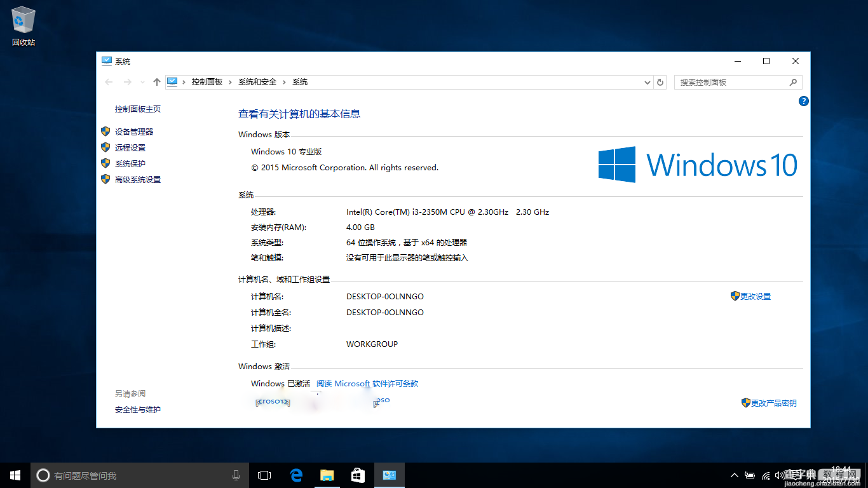
Task: Select the text Windows 10 专业版
Action: (287, 152)
